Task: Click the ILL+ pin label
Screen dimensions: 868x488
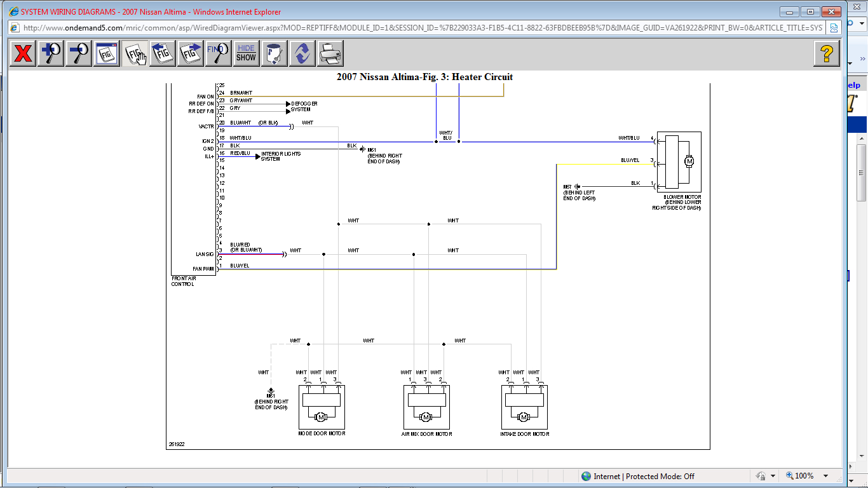Action: click(x=209, y=156)
